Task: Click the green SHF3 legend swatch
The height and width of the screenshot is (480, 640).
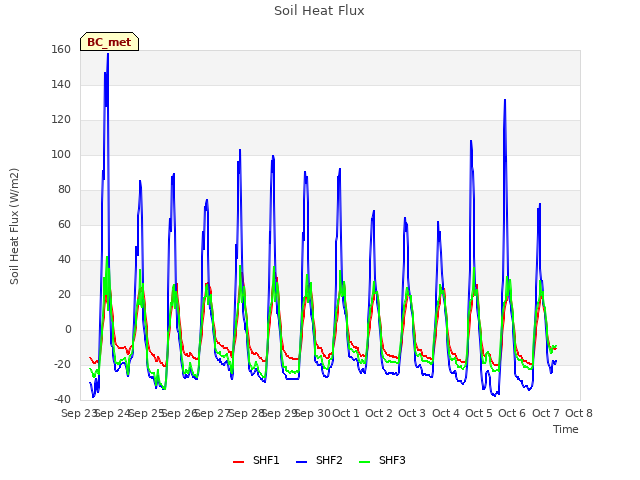Action: pyautogui.click(x=364, y=462)
